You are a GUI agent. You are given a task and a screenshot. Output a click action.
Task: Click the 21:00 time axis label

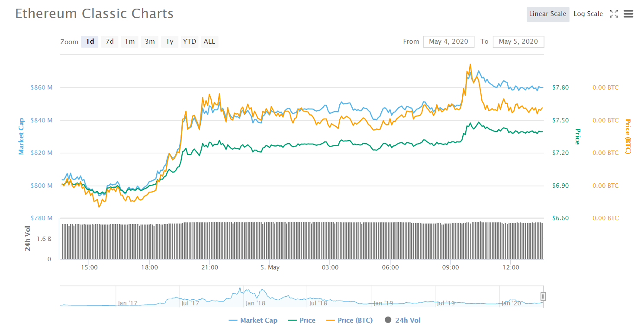[x=209, y=267]
